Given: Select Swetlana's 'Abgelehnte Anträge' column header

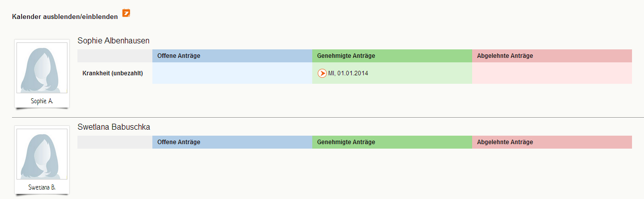Looking at the screenshot, I should (x=552, y=142).
